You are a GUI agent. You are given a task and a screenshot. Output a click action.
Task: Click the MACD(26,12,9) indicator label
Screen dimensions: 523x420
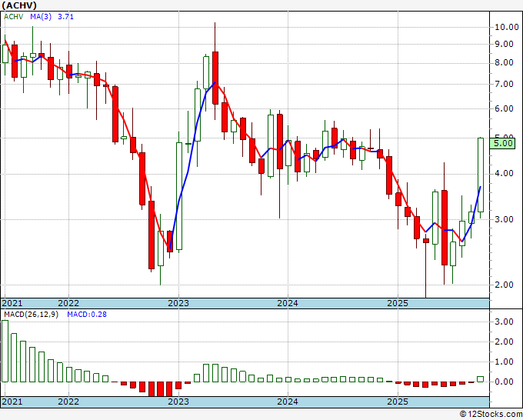click(x=31, y=315)
